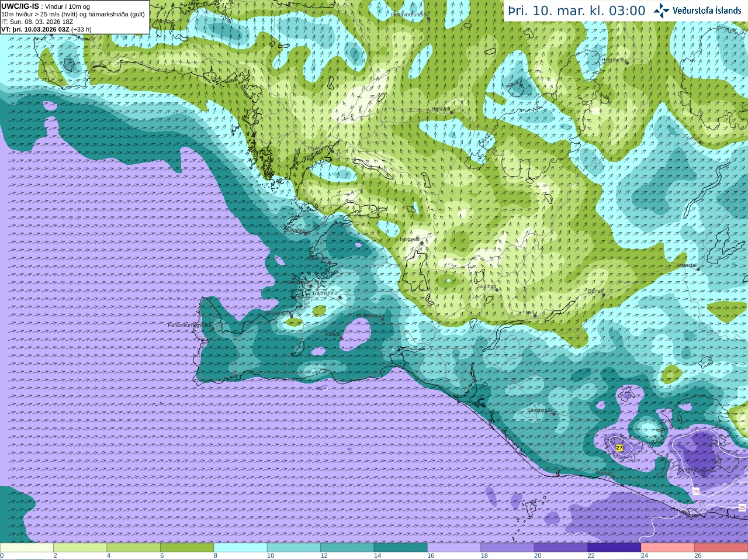Select the 12–14 m/s teal legend swatch
Viewport: 748px width, 560px height.
[x=347, y=548]
